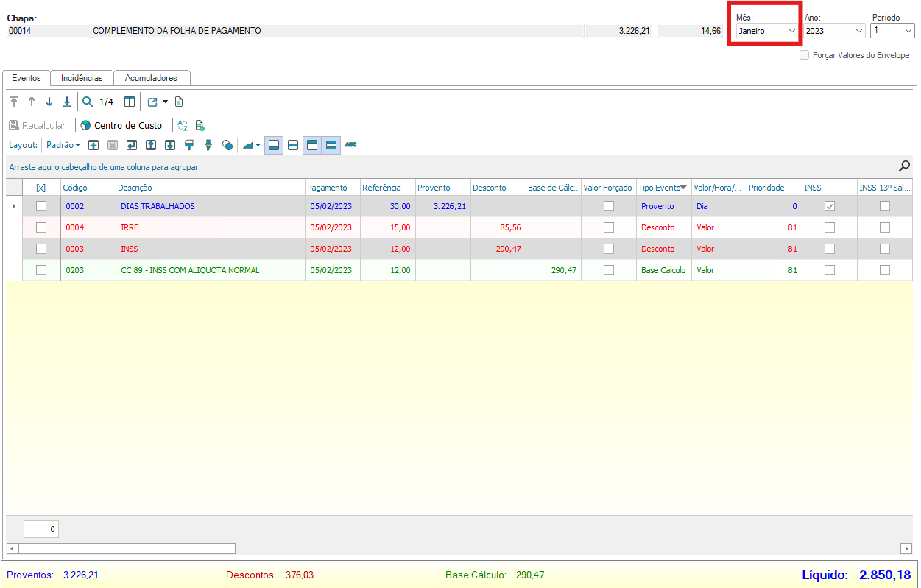The width and height of the screenshot is (921, 588).
Task: Click the [x] select-all column header
Action: [x=41, y=188]
